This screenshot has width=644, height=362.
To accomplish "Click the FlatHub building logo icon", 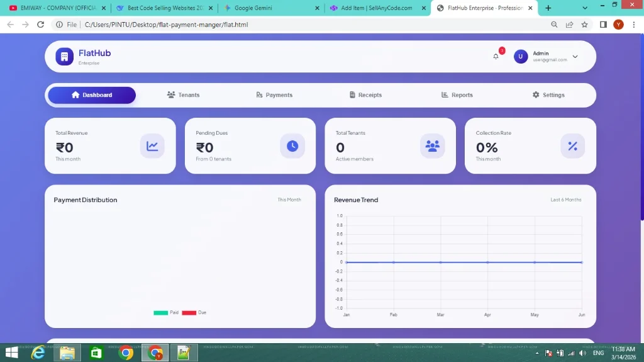I will 65,57.
